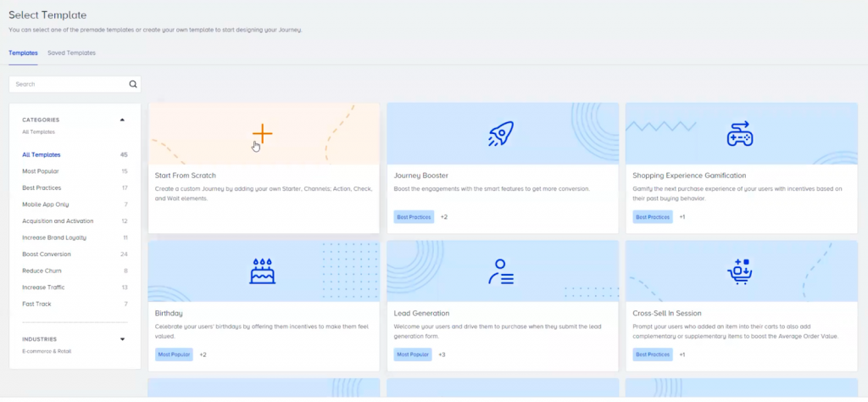Switch to the Saved Templates tab
Screen dimensions: 868x402
[71, 53]
